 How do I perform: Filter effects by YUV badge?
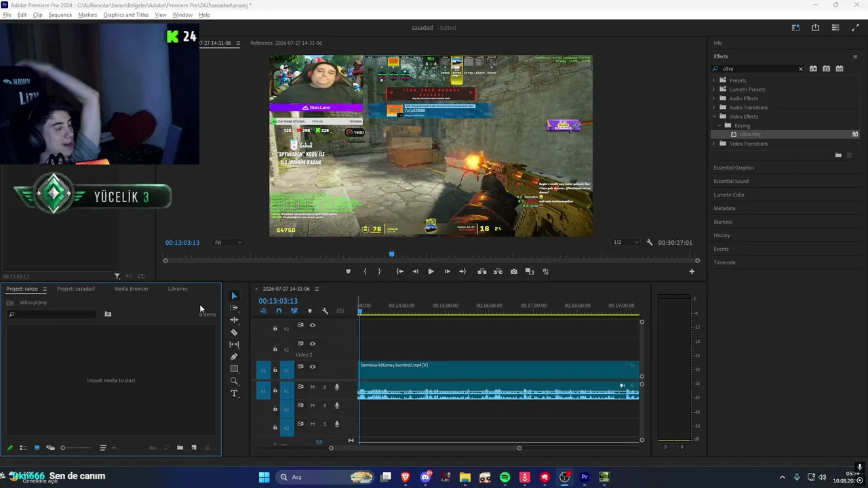[840, 68]
